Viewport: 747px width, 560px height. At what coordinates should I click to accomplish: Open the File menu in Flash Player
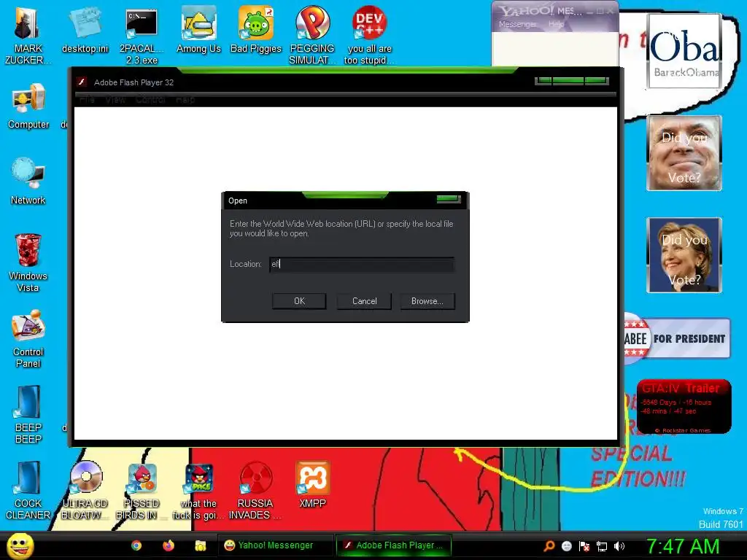[x=87, y=99]
